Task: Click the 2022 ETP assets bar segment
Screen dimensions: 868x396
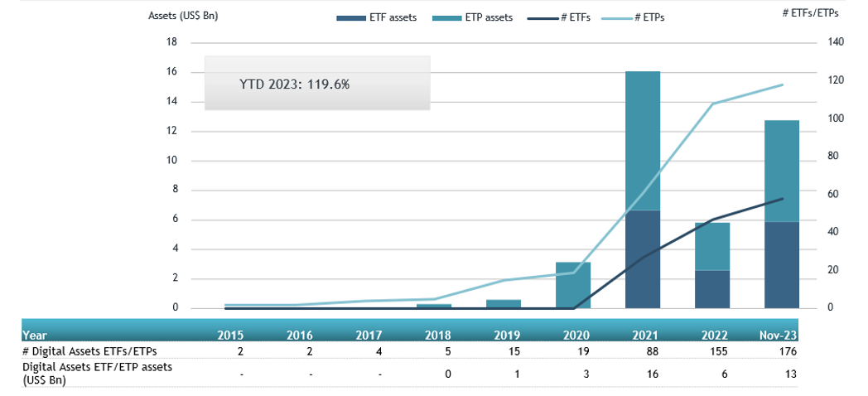Action: (x=712, y=246)
